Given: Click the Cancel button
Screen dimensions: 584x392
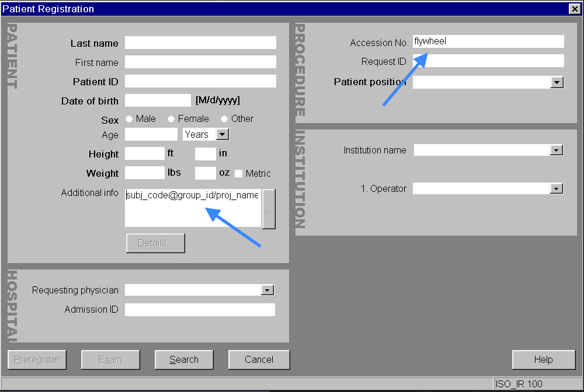Looking at the screenshot, I should point(259,359).
